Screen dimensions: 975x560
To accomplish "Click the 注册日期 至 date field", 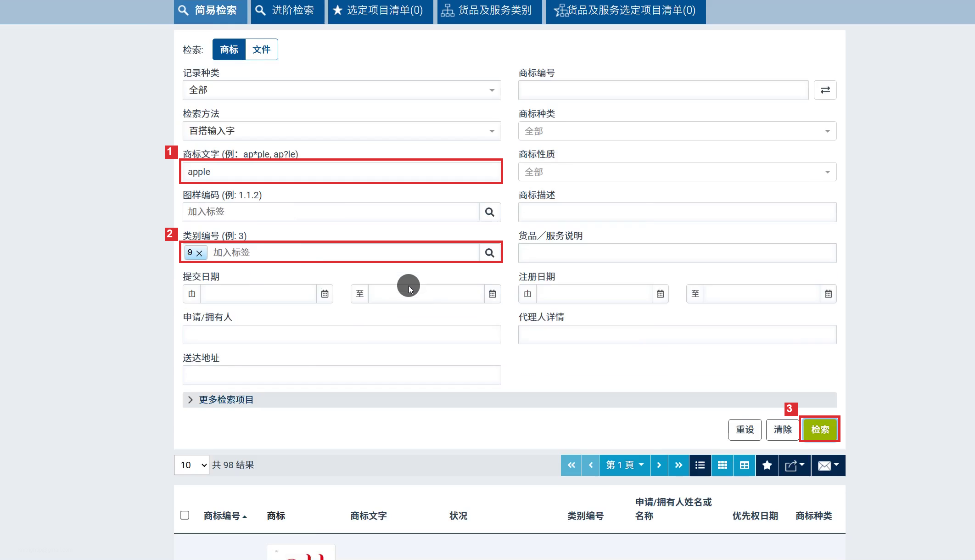I will coord(762,294).
